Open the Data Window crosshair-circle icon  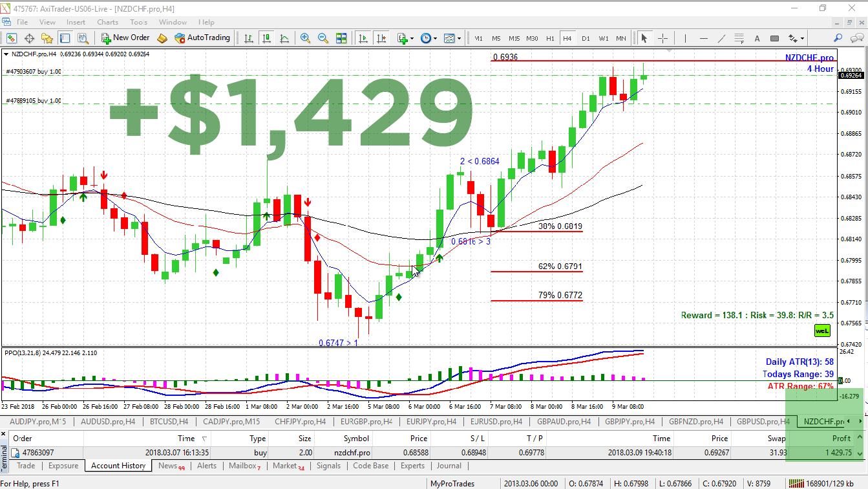coord(29,38)
